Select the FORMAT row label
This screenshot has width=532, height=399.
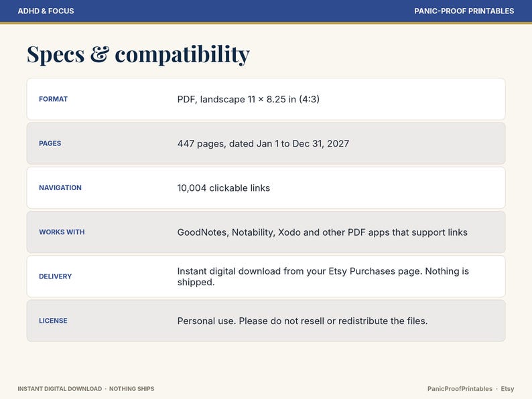(x=54, y=99)
